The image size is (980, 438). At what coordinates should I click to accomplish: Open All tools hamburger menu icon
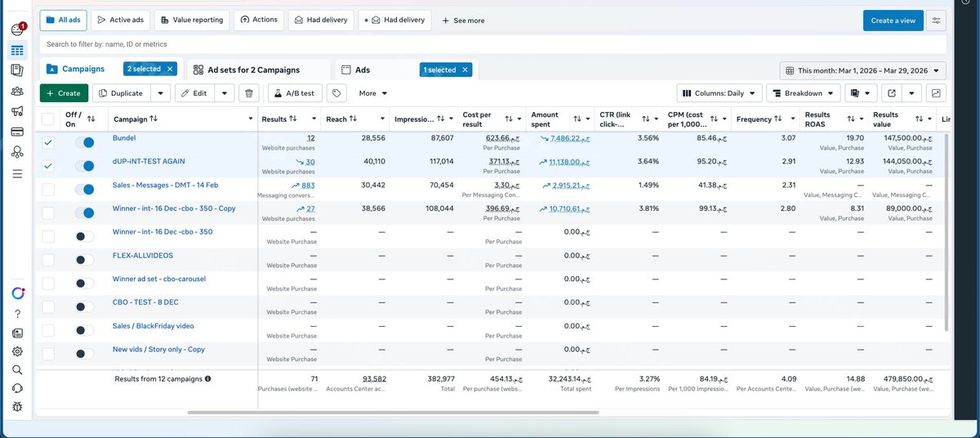(17, 173)
